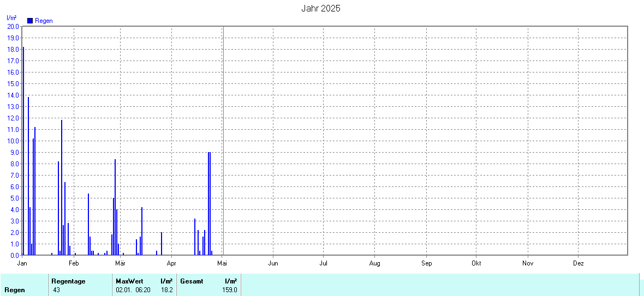Click the 'Jun' month label
Image resolution: width=644 pixels, height=296 pixels.
pos(273,263)
